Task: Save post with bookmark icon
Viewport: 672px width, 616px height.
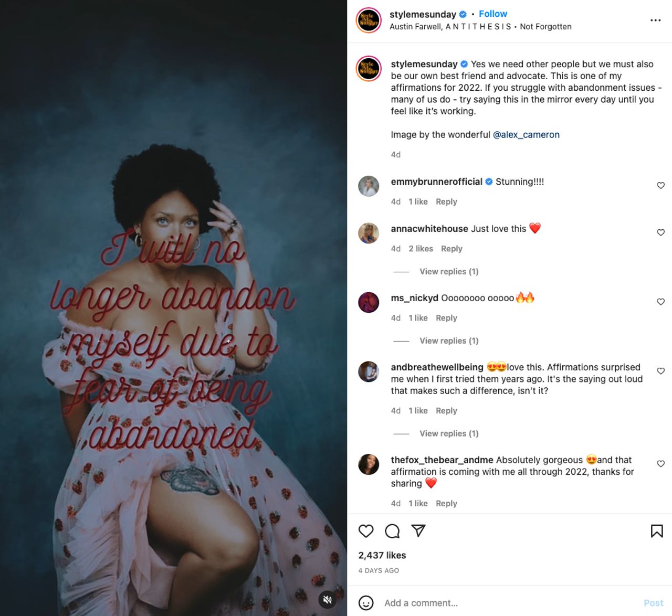Action: click(x=657, y=531)
